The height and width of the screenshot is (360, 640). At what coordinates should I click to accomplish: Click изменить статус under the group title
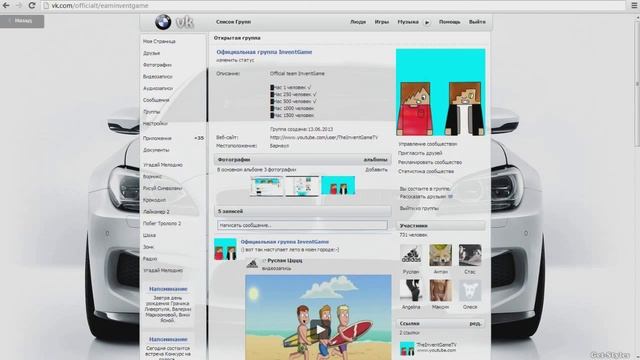click(235, 60)
